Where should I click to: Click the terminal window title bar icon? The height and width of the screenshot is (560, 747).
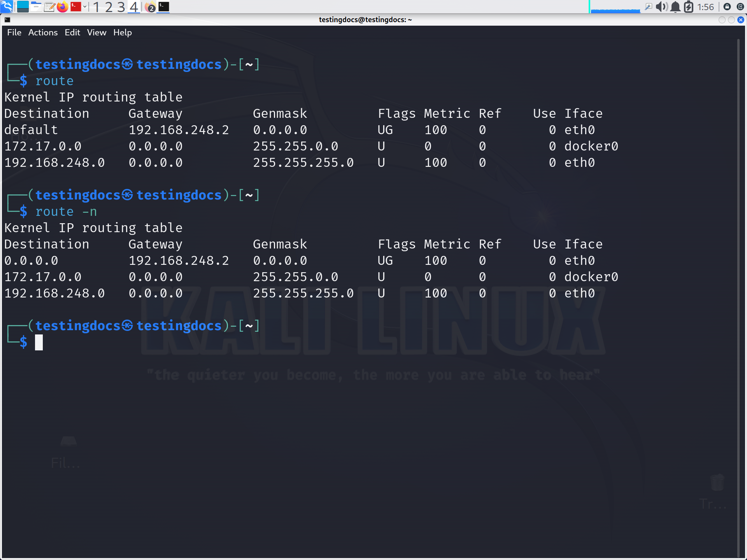coord(7,20)
